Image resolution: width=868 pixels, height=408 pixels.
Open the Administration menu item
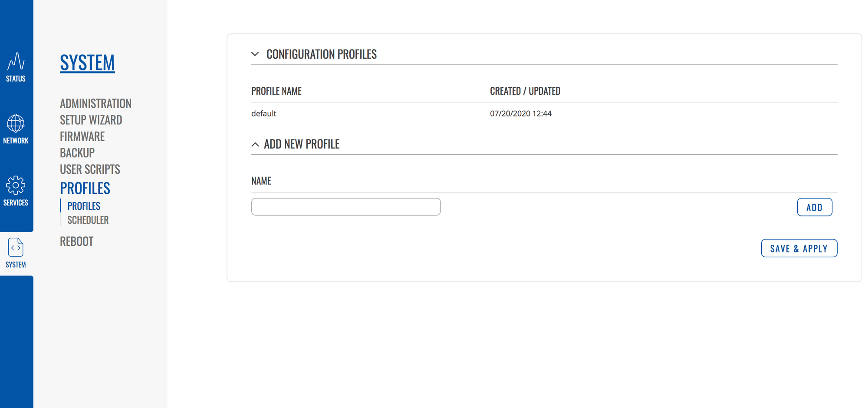(95, 103)
